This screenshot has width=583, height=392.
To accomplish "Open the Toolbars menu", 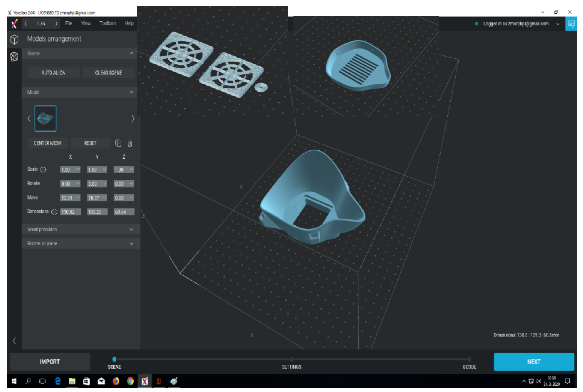I will pos(108,24).
